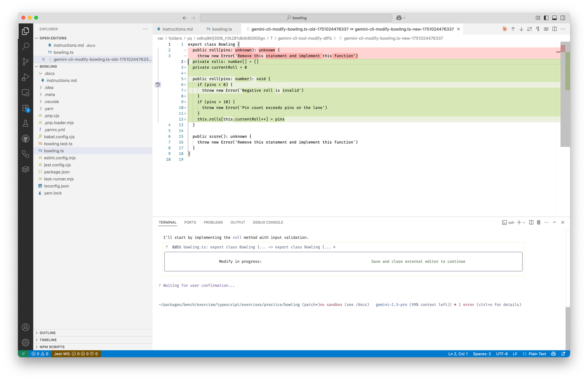588x381 pixels.
Task: Open the Manage gear menu
Action: click(x=26, y=342)
